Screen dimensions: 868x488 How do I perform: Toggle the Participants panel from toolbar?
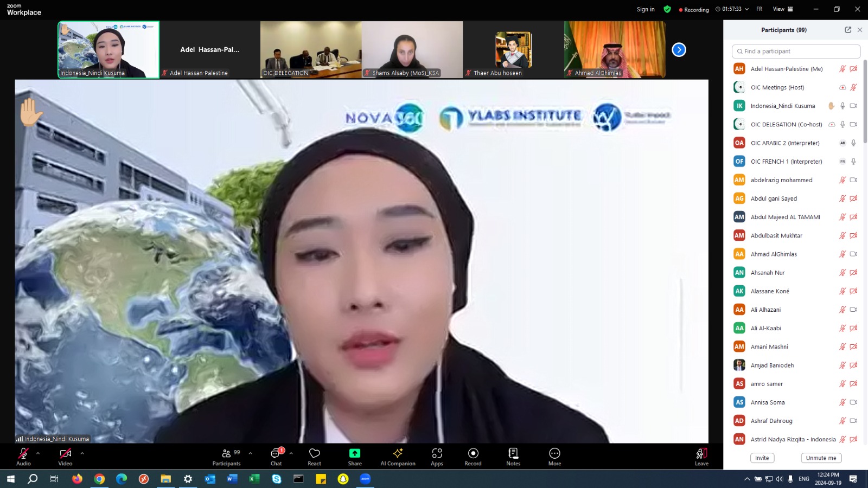click(x=227, y=456)
